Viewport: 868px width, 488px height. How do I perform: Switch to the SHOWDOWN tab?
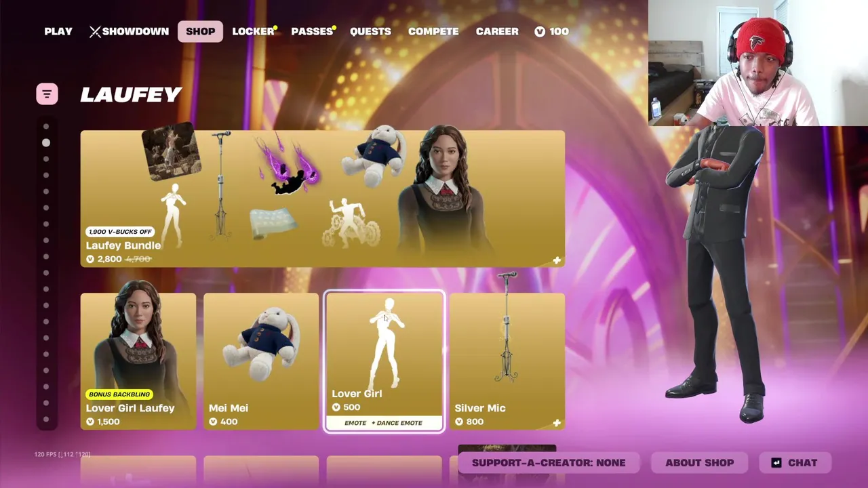click(129, 31)
